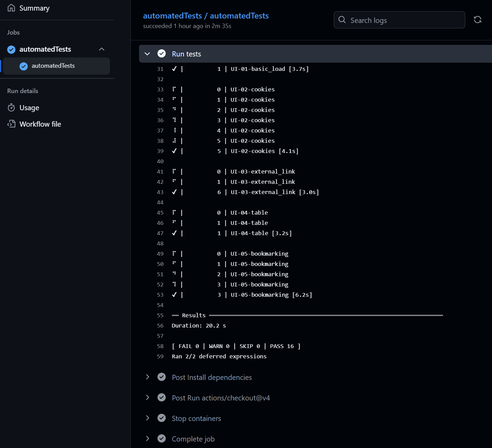Screen dimensions: 492x448
Task: Expand the Post Run actions/checkout@v4 step
Action: tap(147, 397)
